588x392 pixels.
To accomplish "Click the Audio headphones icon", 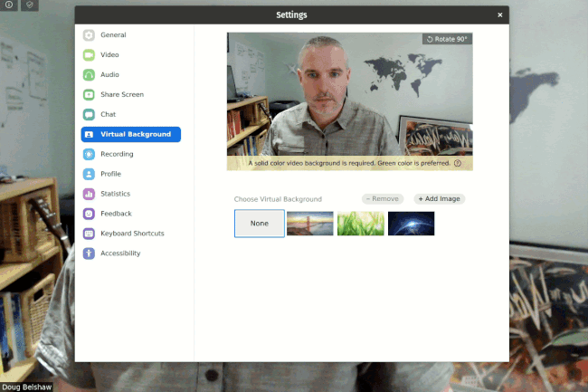I will [x=89, y=74].
